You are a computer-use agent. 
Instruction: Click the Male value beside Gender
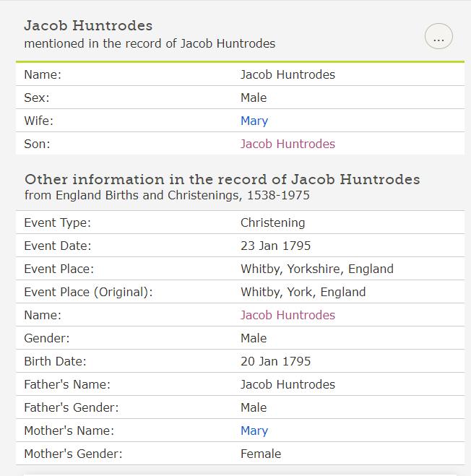(x=254, y=338)
